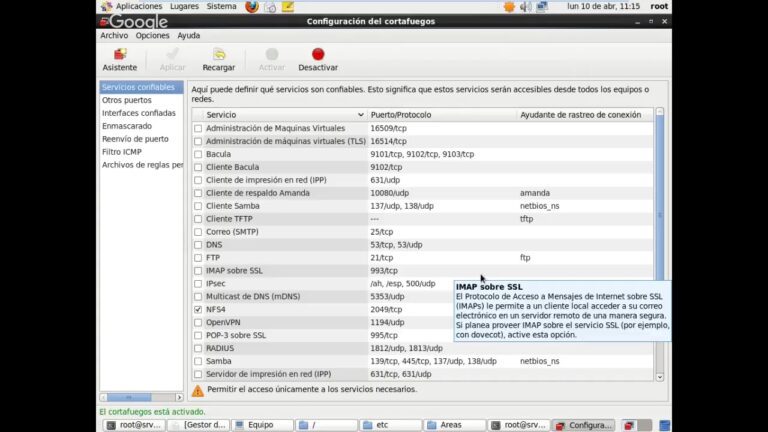Select Servicios confiables in the sidebar
The height and width of the screenshot is (432, 768).
[142, 87]
